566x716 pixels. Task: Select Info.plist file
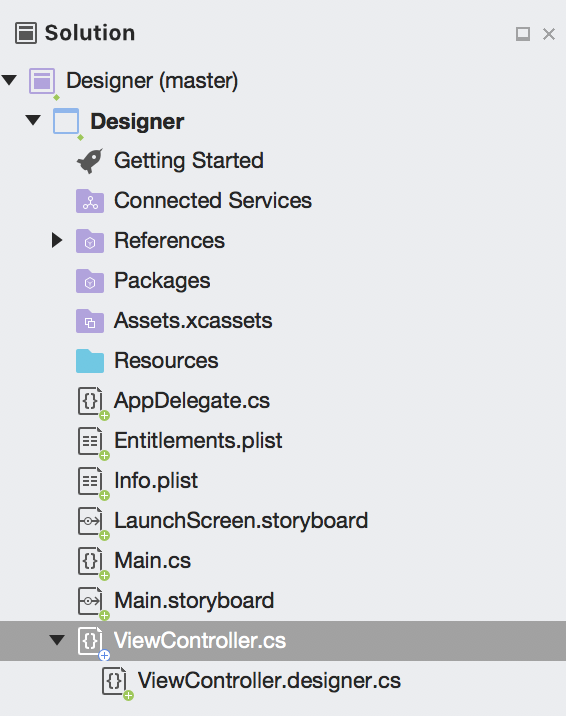pos(156,481)
